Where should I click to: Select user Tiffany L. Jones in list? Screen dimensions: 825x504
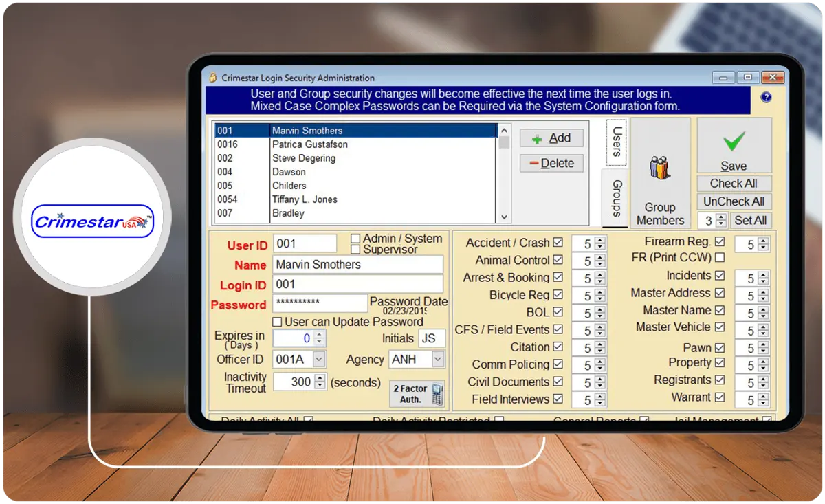click(355, 199)
